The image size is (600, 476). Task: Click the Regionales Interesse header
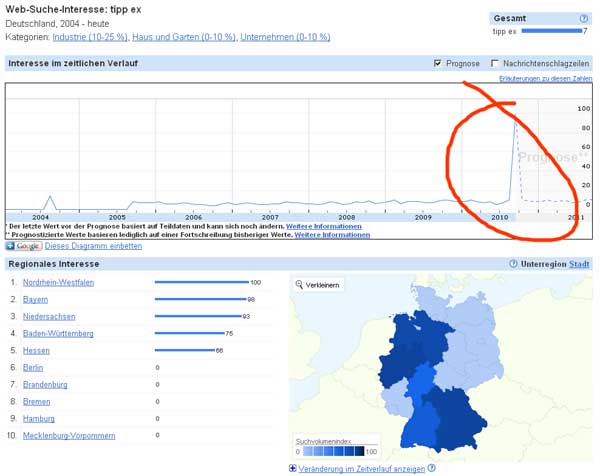54,264
